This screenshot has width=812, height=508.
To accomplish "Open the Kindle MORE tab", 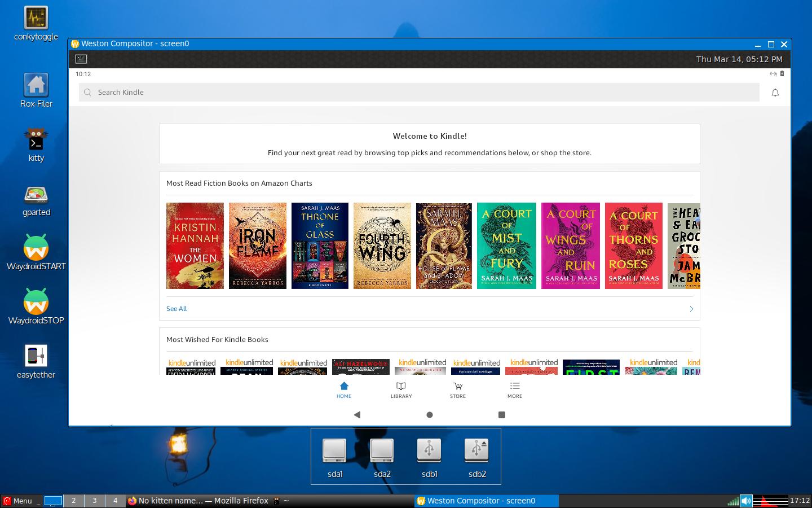I will 515,390.
